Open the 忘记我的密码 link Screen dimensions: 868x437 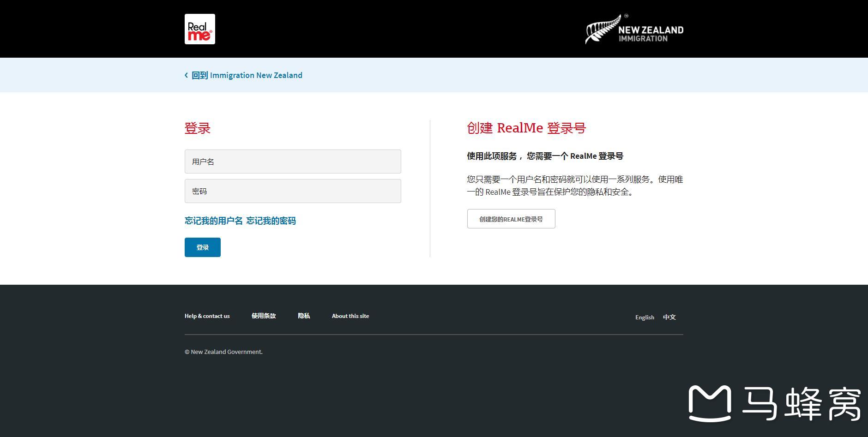point(271,221)
